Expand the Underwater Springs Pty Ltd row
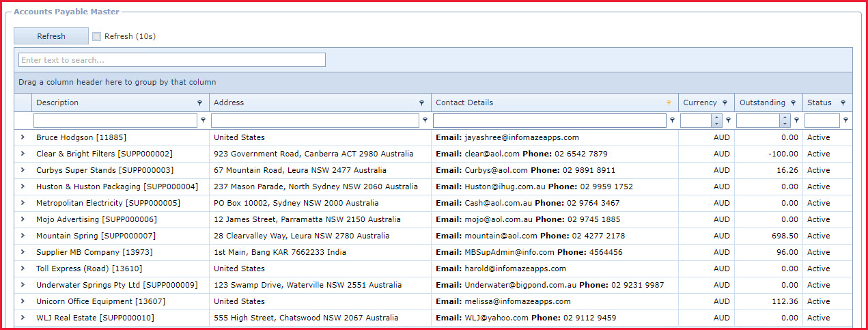 coord(23,285)
